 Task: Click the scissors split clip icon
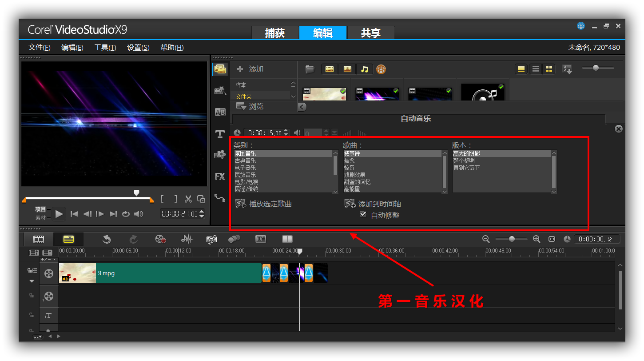188,199
